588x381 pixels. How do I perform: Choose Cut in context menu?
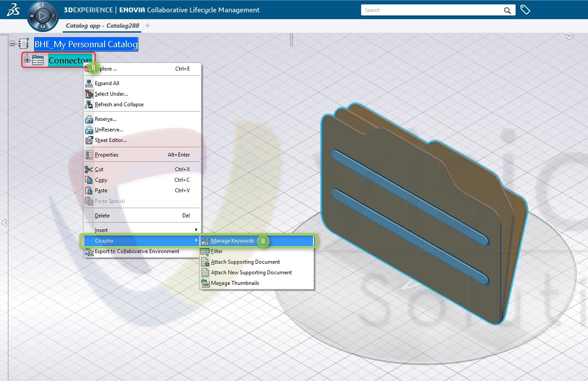(142, 169)
